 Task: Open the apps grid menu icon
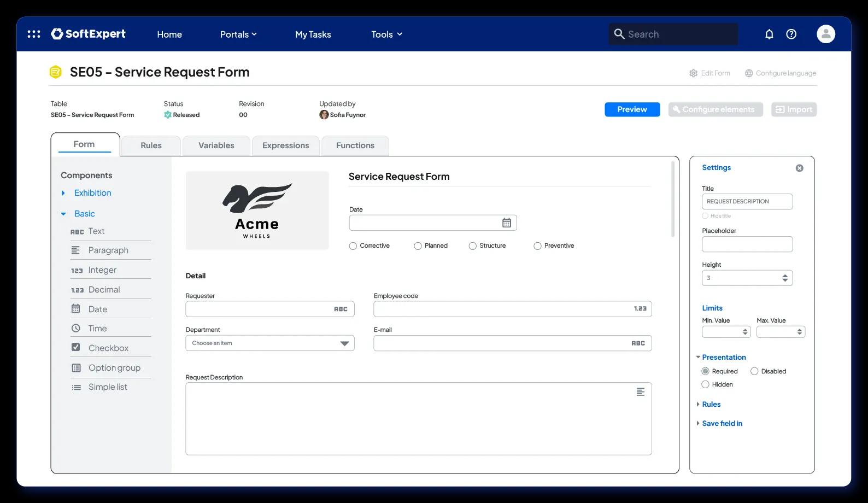[x=34, y=34]
